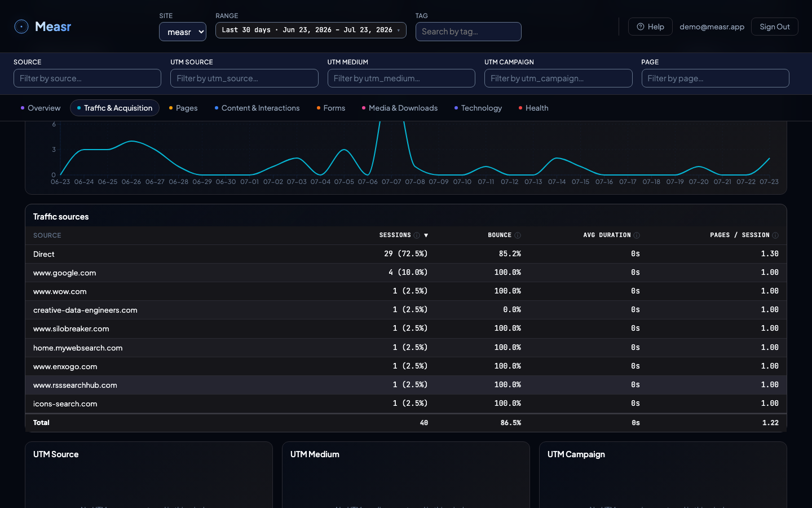The height and width of the screenshot is (508, 812).
Task: Click the UTM Source card heading
Action: [56, 454]
